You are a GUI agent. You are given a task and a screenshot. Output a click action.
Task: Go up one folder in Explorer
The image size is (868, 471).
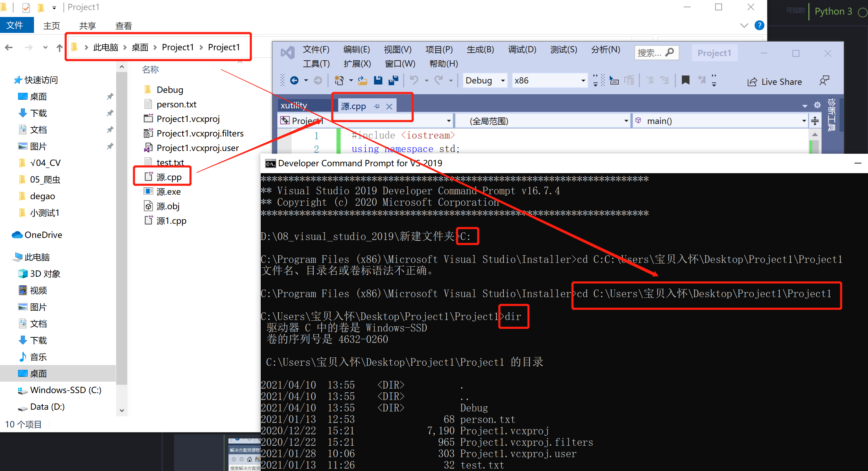[60, 47]
